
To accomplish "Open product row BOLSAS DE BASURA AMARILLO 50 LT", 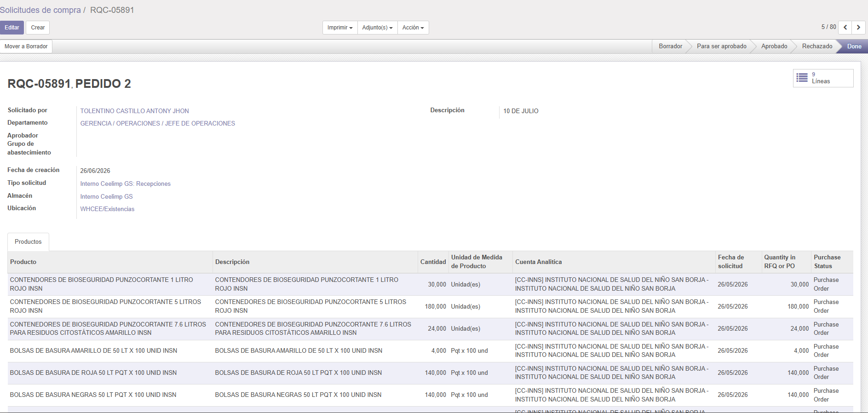I will click(x=431, y=350).
